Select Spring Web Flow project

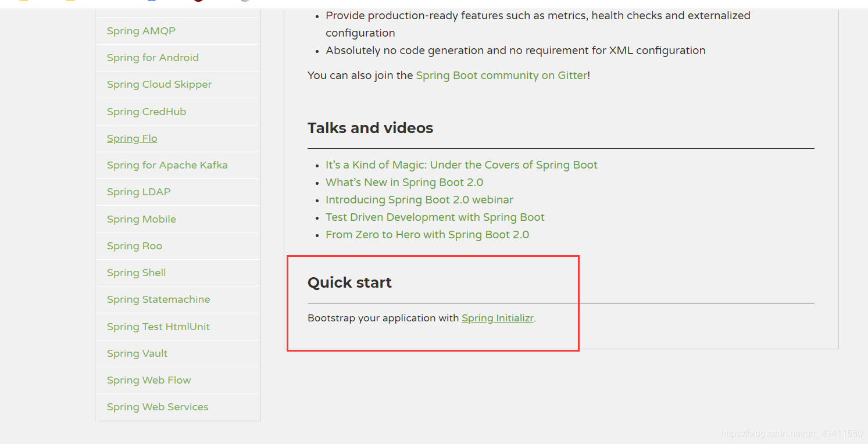[x=149, y=380]
